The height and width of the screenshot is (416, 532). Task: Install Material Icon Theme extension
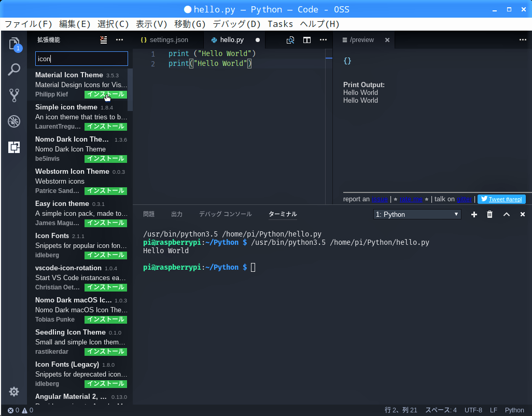106,94
